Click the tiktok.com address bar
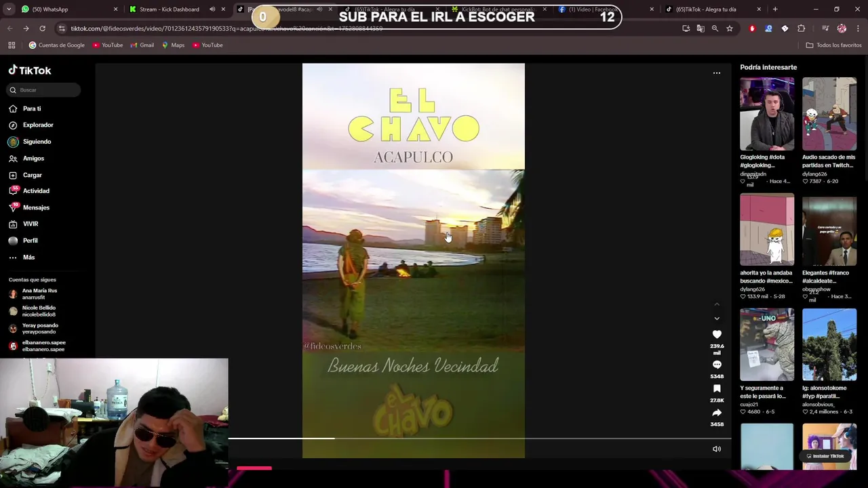Image resolution: width=868 pixels, height=488 pixels. click(366, 28)
